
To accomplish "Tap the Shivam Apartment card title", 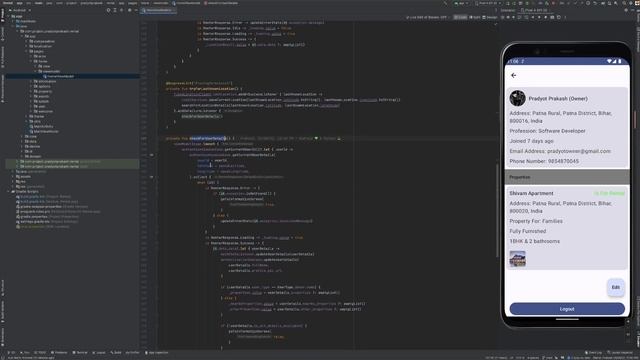I will point(531,193).
